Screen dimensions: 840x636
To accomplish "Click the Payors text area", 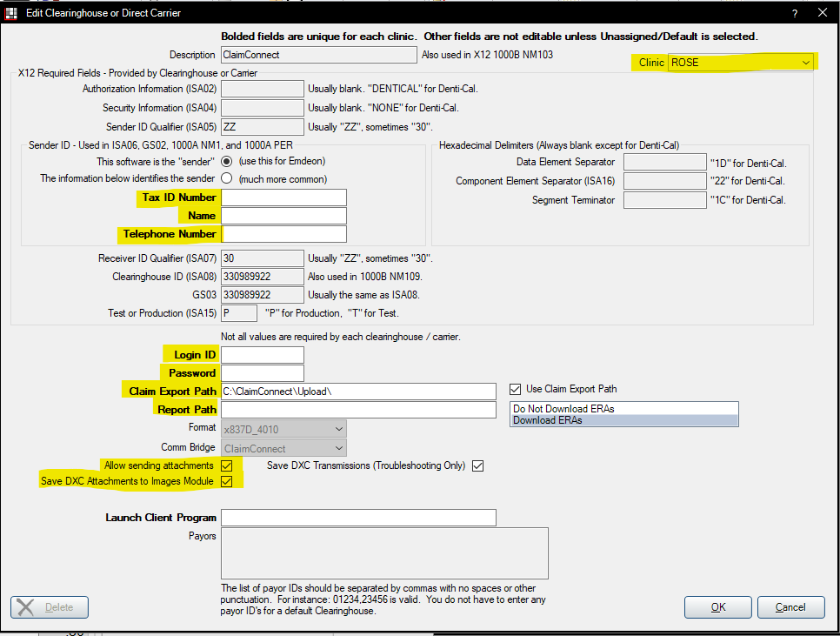I will tap(384, 553).
